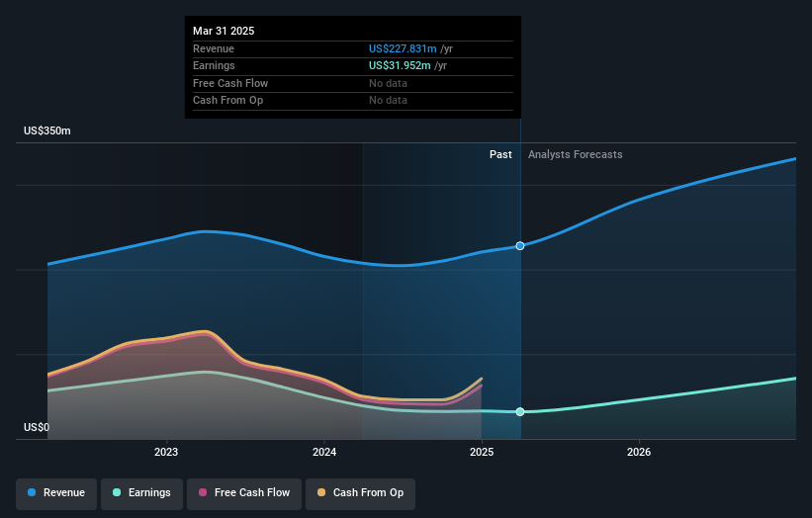The height and width of the screenshot is (518, 812).
Task: Click the Analysts Forecasts label
Action: tap(575, 155)
